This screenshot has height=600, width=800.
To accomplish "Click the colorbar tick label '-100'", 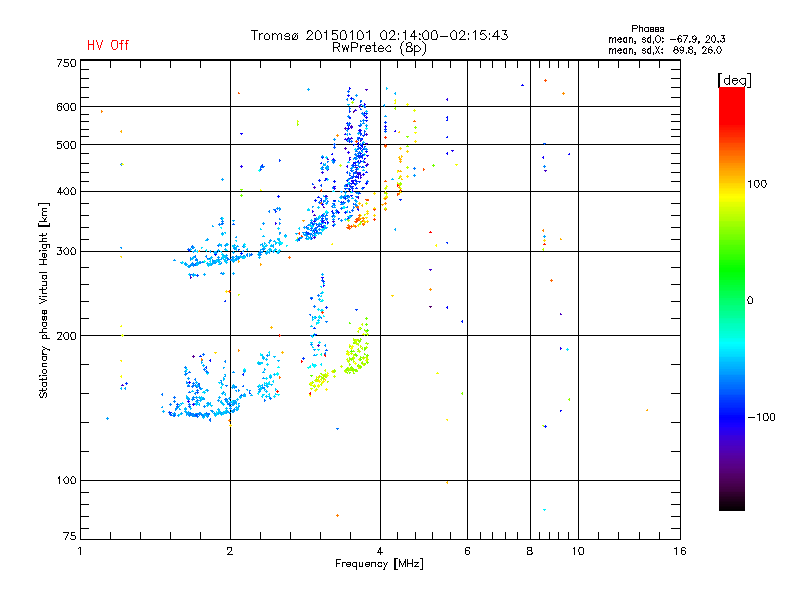I will (x=762, y=417).
